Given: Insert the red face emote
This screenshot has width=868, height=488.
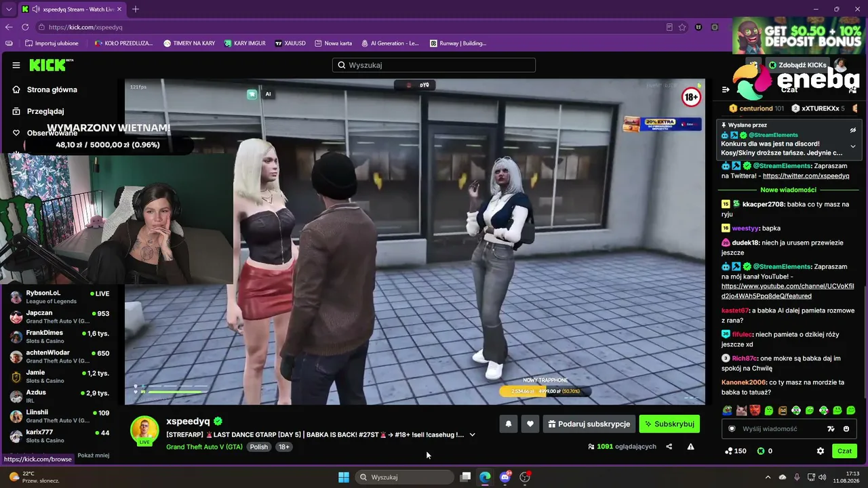Looking at the screenshot, I should point(755,410).
